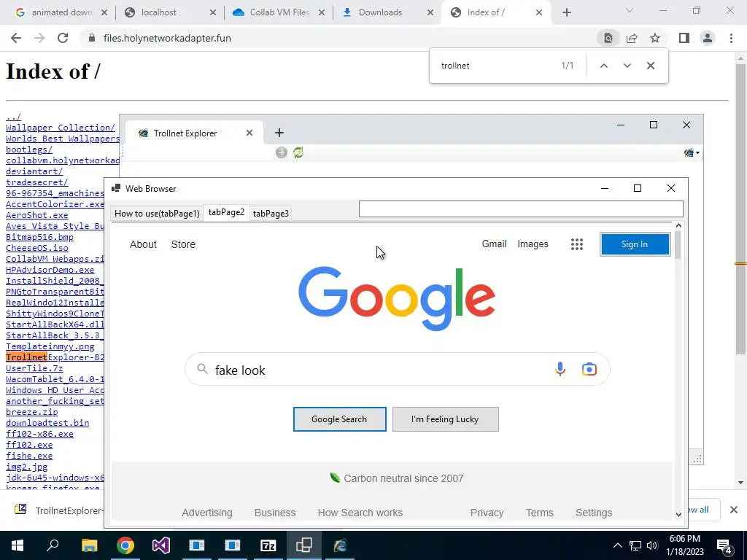The image size is (747, 560).
Task: Click the lock icon in address bar
Action: [91, 38]
